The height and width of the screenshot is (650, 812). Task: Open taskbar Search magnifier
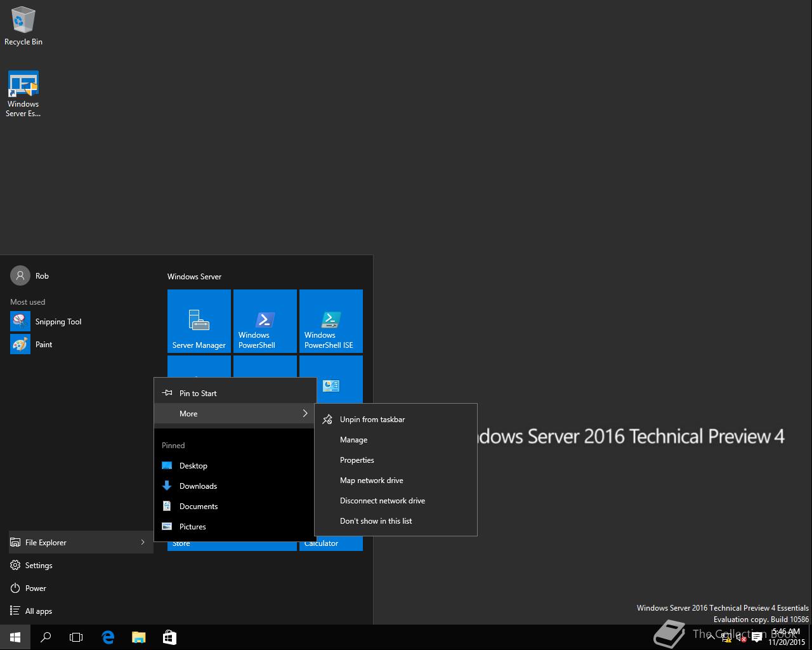pyautogui.click(x=46, y=637)
